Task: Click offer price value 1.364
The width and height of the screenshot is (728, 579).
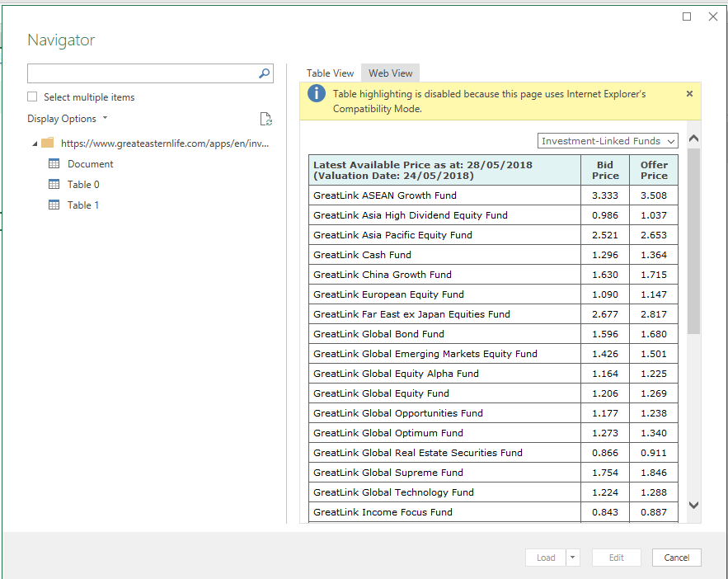Action: pyautogui.click(x=654, y=255)
